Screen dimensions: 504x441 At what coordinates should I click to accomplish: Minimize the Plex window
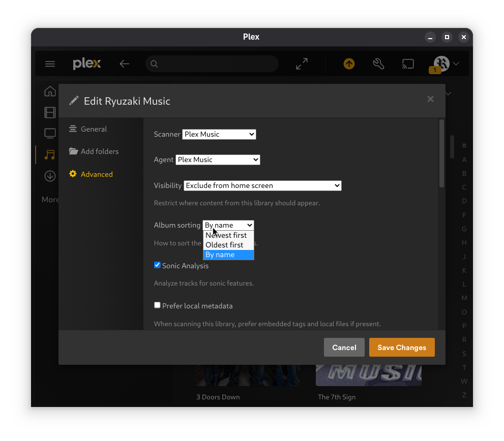[430, 37]
